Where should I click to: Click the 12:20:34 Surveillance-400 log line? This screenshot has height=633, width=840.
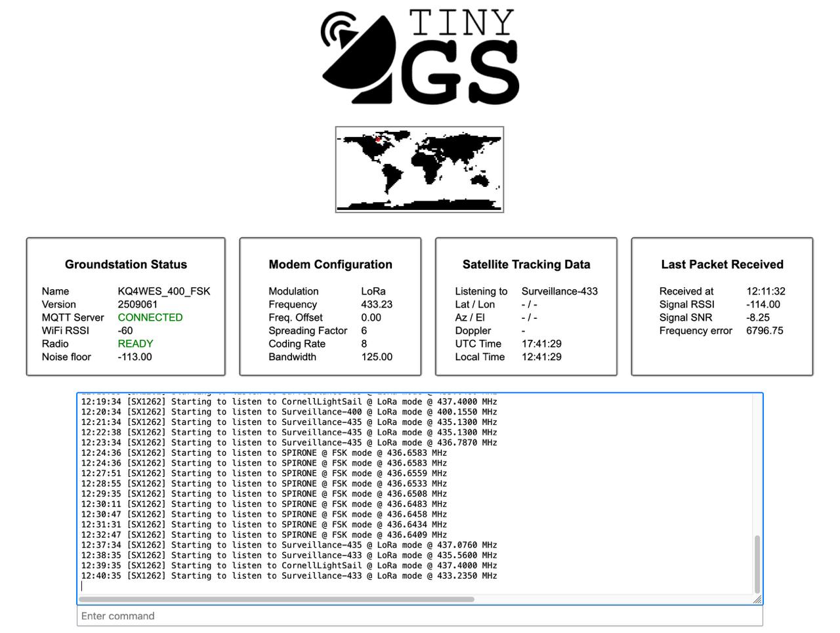289,412
